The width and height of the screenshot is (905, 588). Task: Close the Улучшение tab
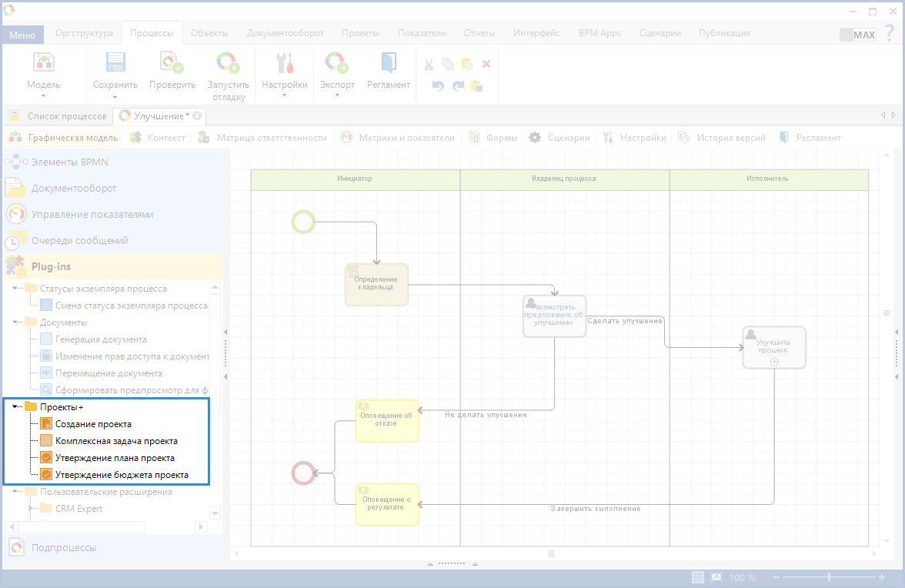click(197, 115)
